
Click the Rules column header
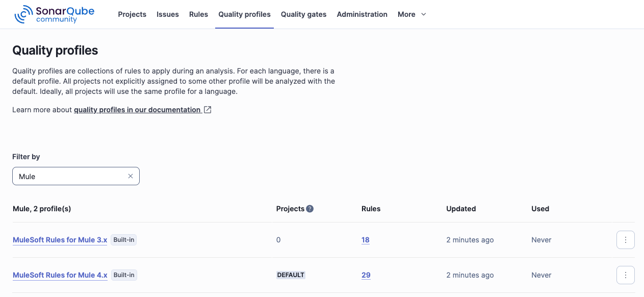coord(371,209)
